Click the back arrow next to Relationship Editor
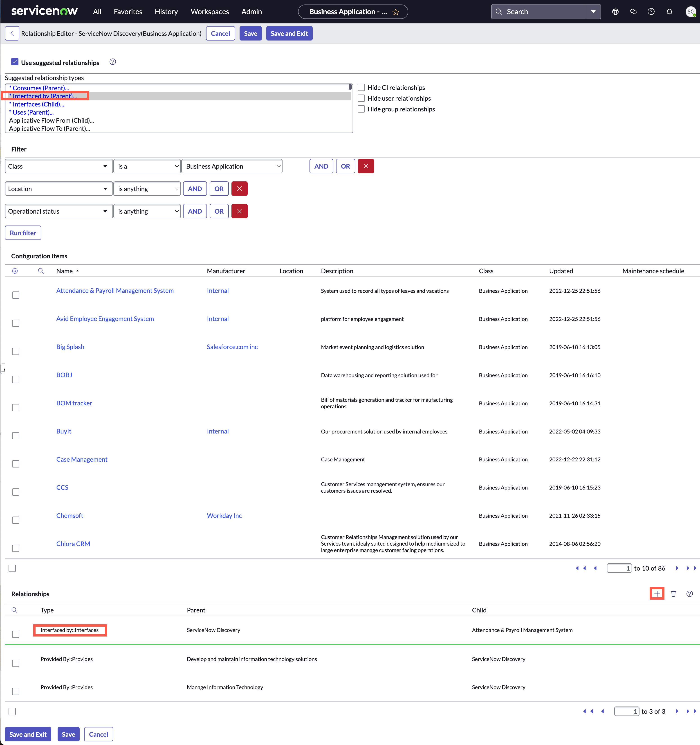 (12, 33)
